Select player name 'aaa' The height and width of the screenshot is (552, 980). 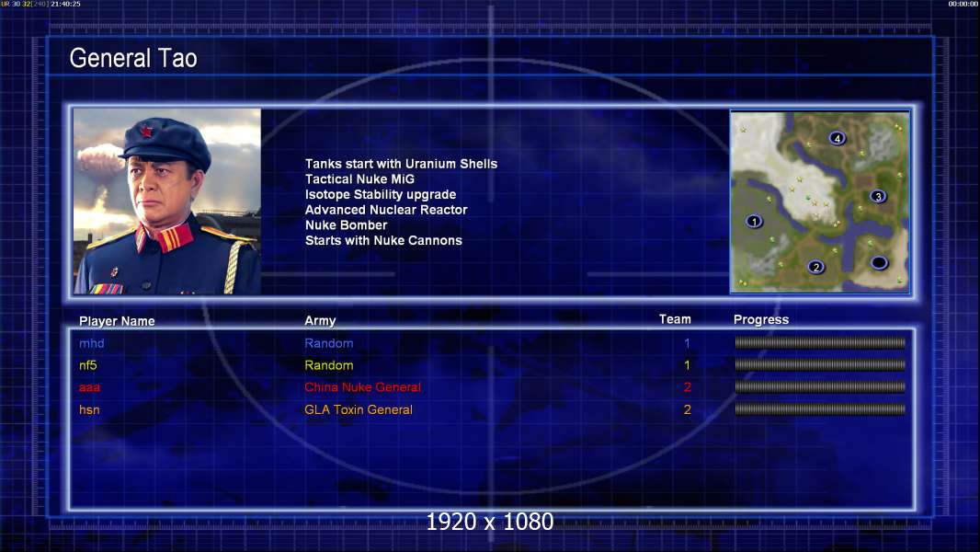89,387
